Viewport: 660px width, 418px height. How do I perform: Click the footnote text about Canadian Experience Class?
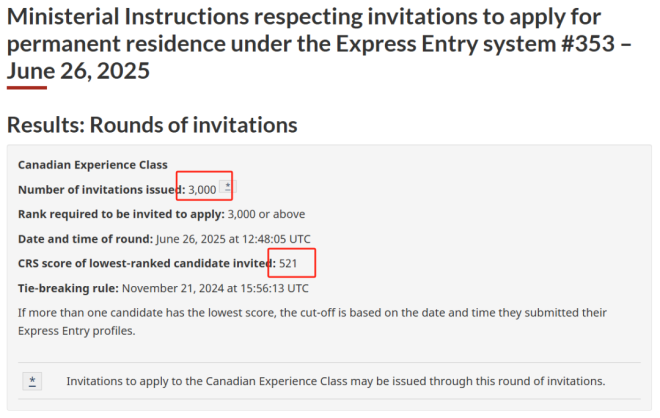pos(335,381)
